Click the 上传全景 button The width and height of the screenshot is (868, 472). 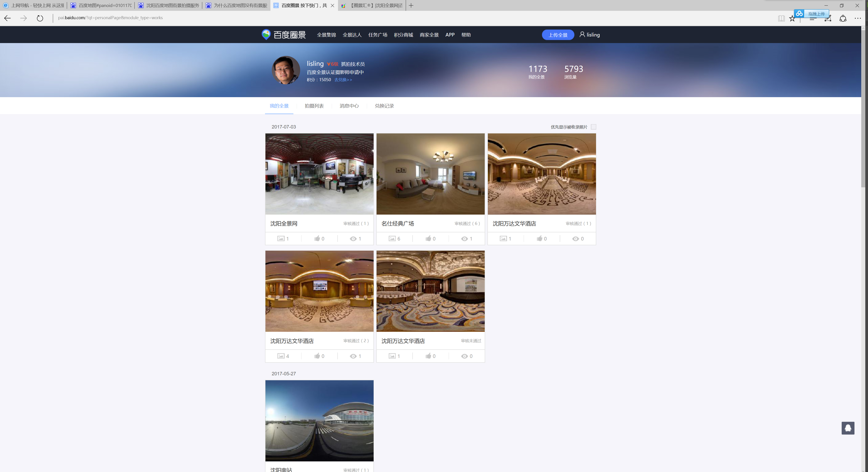pos(558,35)
